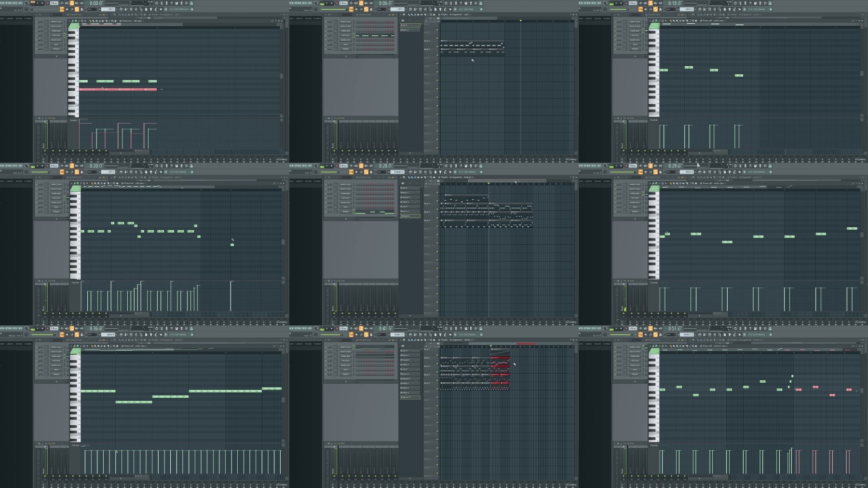Toggle the oboe channel mute LED in the 0:36 frame

(x=37, y=370)
